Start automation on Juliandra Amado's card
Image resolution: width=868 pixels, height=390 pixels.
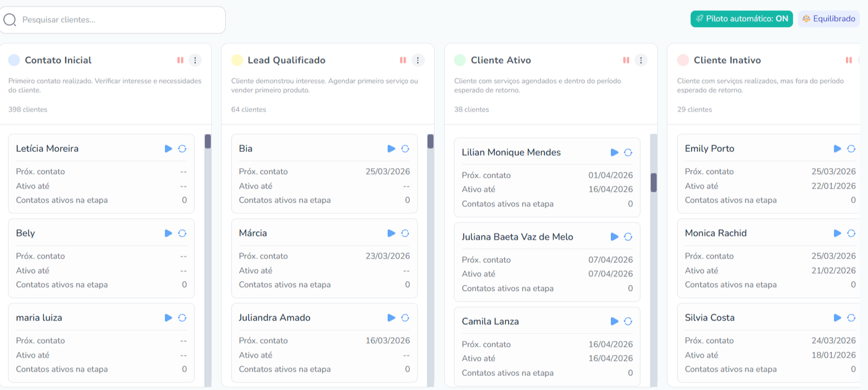390,317
